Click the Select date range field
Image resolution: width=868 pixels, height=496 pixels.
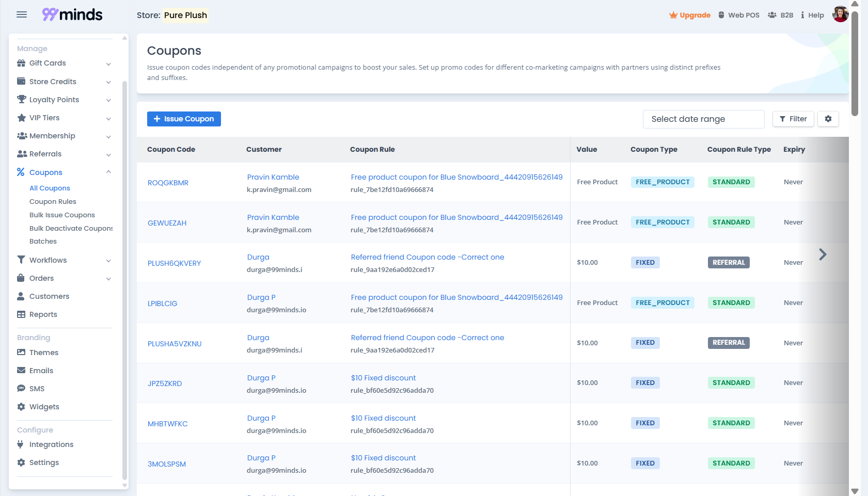pos(703,119)
